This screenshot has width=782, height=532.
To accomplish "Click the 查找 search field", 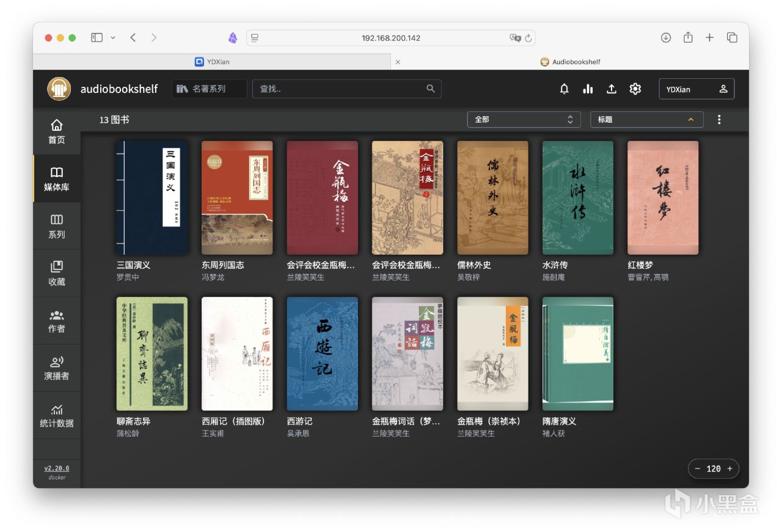I will (346, 89).
